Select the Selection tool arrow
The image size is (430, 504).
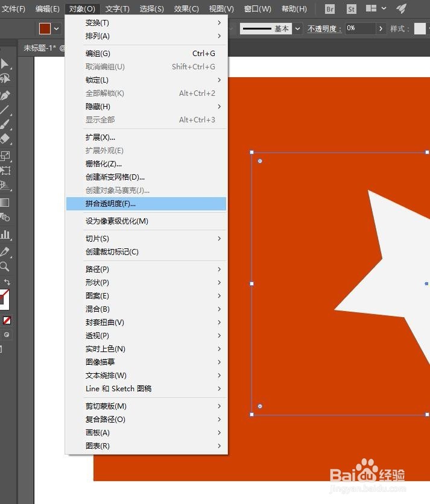click(x=4, y=63)
